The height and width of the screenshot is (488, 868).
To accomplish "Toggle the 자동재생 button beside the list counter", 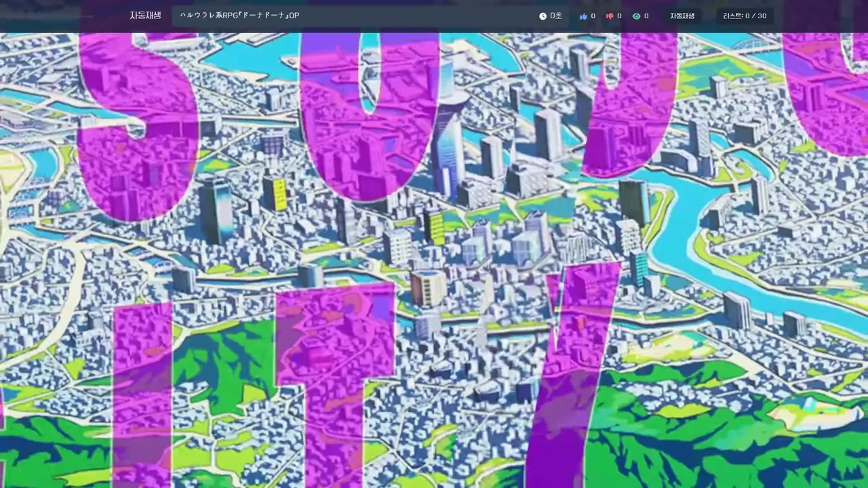I will [682, 16].
